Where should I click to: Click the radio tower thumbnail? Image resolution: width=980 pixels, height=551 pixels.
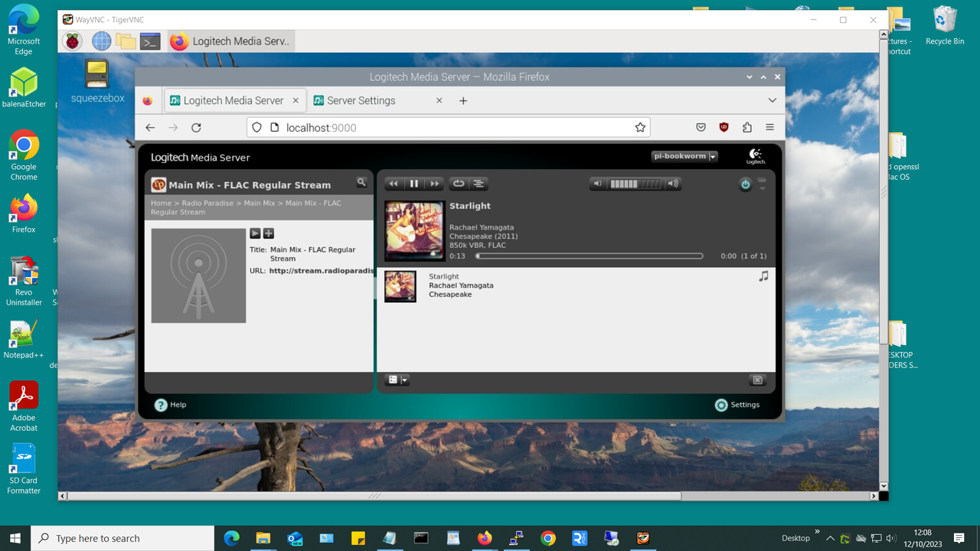tap(198, 275)
